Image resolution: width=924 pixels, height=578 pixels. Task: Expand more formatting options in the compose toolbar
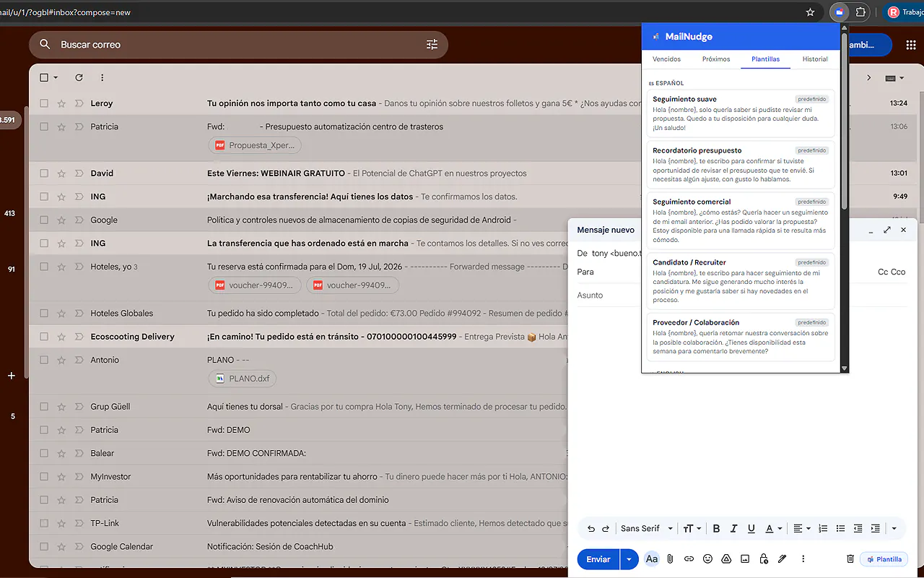point(894,529)
